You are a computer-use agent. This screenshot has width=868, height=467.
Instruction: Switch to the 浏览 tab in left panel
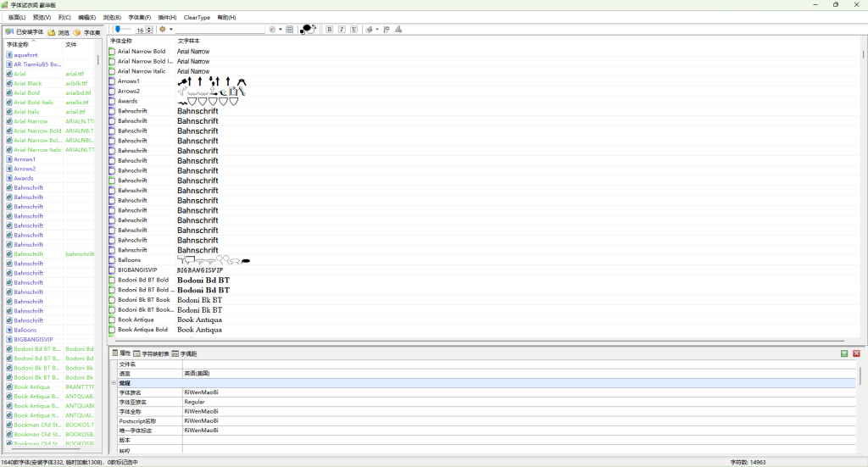pyautogui.click(x=58, y=32)
